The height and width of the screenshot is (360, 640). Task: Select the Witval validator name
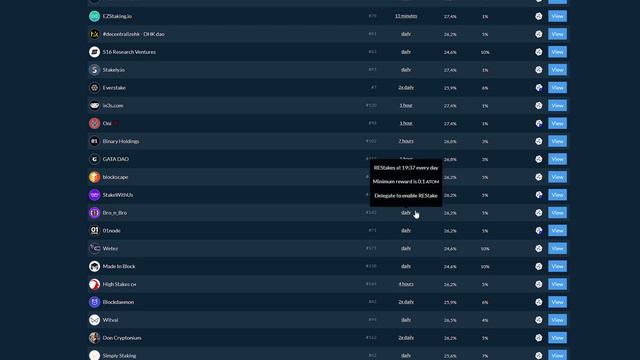click(110, 320)
